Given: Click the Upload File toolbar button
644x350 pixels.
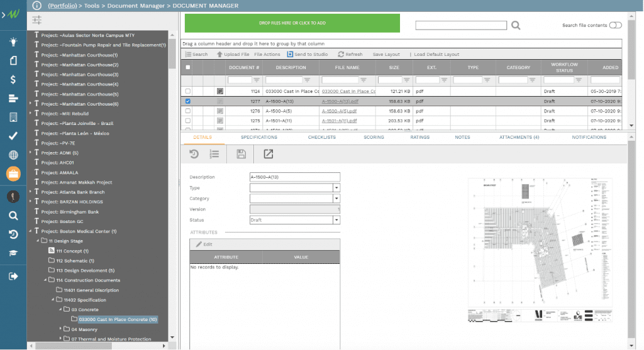Looking at the screenshot, I should pyautogui.click(x=233, y=54).
